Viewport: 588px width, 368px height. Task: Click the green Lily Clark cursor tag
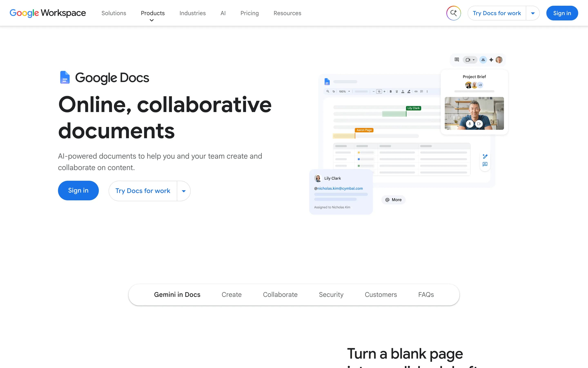413,108
